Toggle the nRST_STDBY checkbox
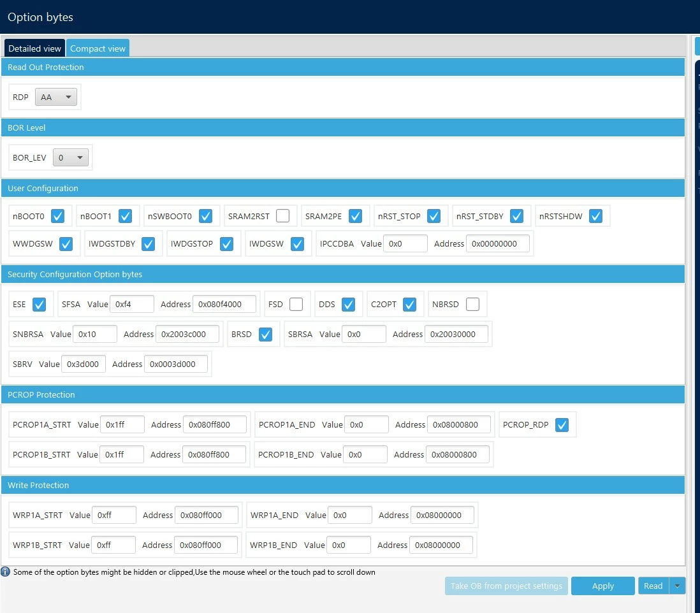 coord(517,216)
